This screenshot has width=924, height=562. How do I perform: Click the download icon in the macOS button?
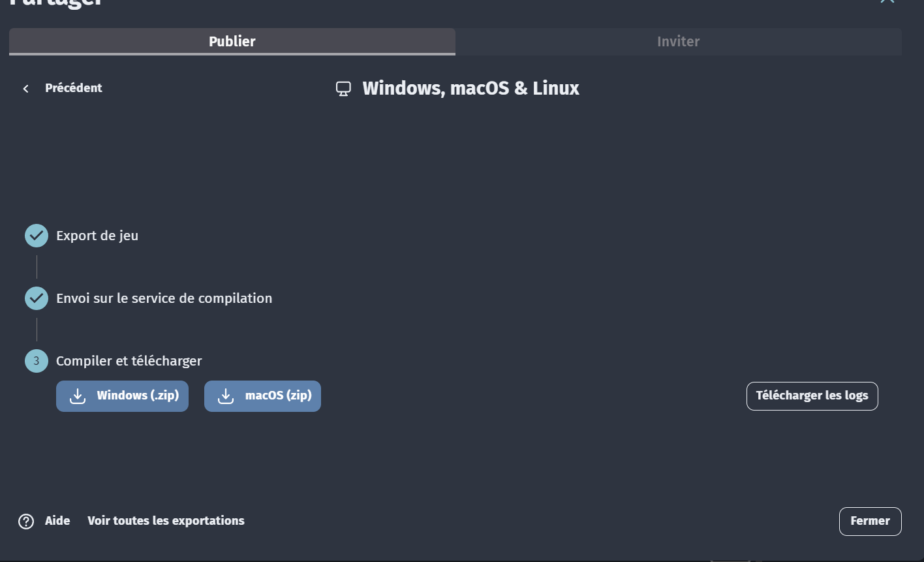tap(226, 396)
